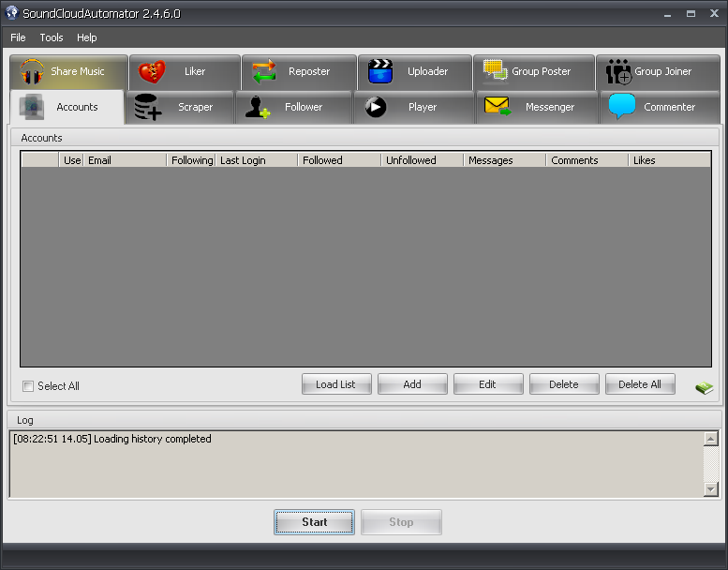
Task: Click the Reposter arrows icon
Action: [x=264, y=71]
